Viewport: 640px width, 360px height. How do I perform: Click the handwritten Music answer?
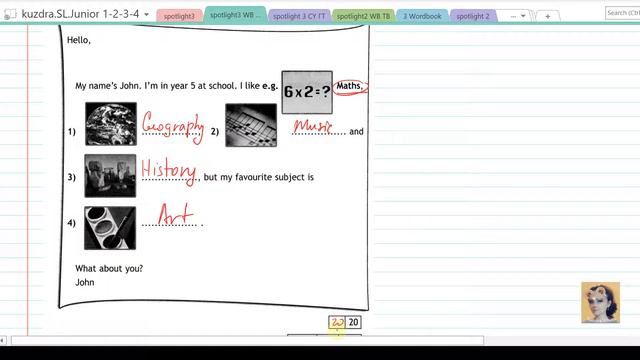[x=313, y=126]
